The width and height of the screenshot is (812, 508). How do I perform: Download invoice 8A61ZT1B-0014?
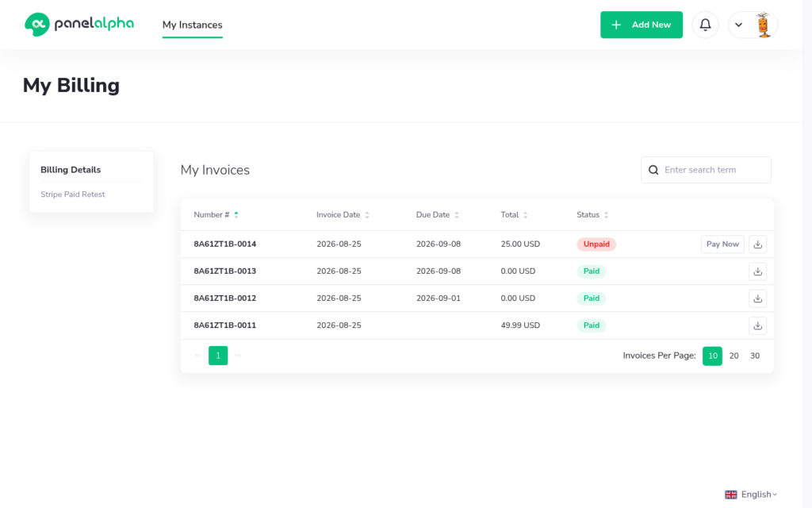coord(757,244)
